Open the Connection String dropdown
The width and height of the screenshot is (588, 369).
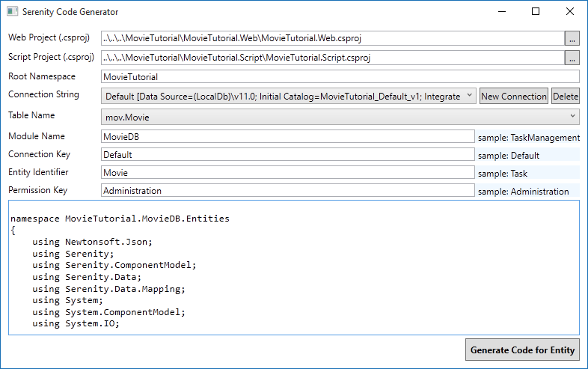pyautogui.click(x=468, y=96)
